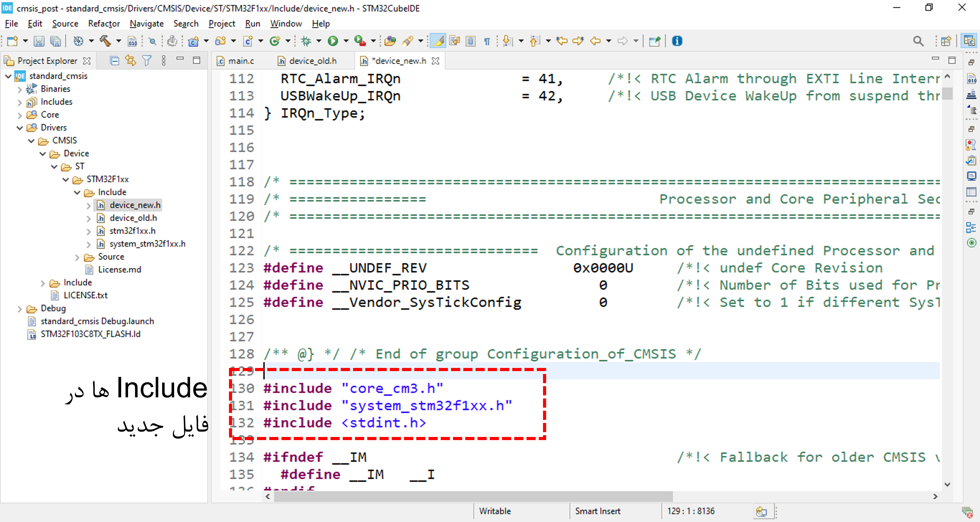Click the Back navigation yellow arrow
980x522 pixels.
point(595,41)
